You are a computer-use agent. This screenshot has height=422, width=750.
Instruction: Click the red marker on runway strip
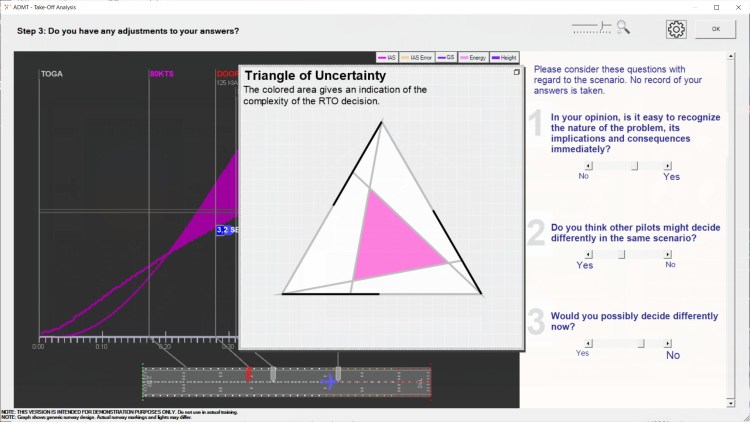pyautogui.click(x=249, y=375)
